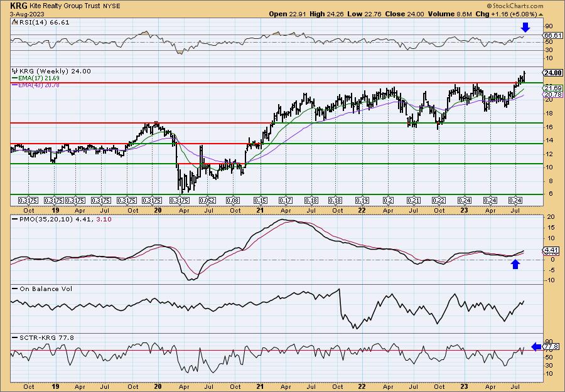Click the 0.08 dividend label

(233, 201)
